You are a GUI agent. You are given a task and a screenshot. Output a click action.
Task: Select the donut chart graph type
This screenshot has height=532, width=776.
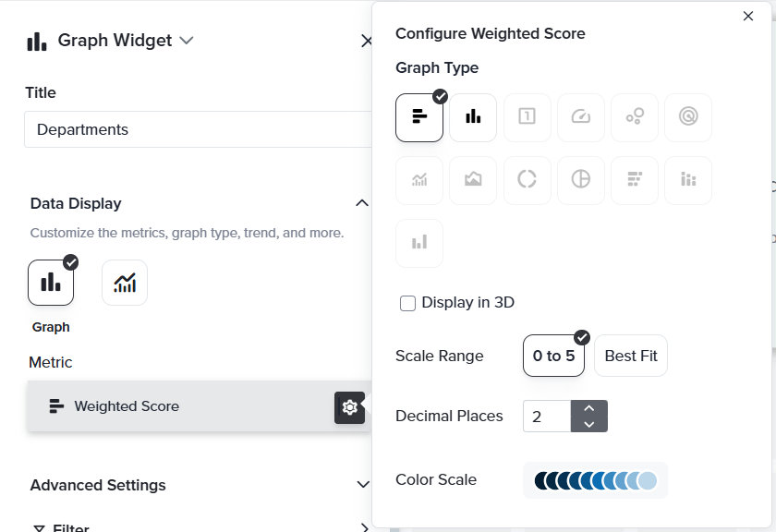527,179
